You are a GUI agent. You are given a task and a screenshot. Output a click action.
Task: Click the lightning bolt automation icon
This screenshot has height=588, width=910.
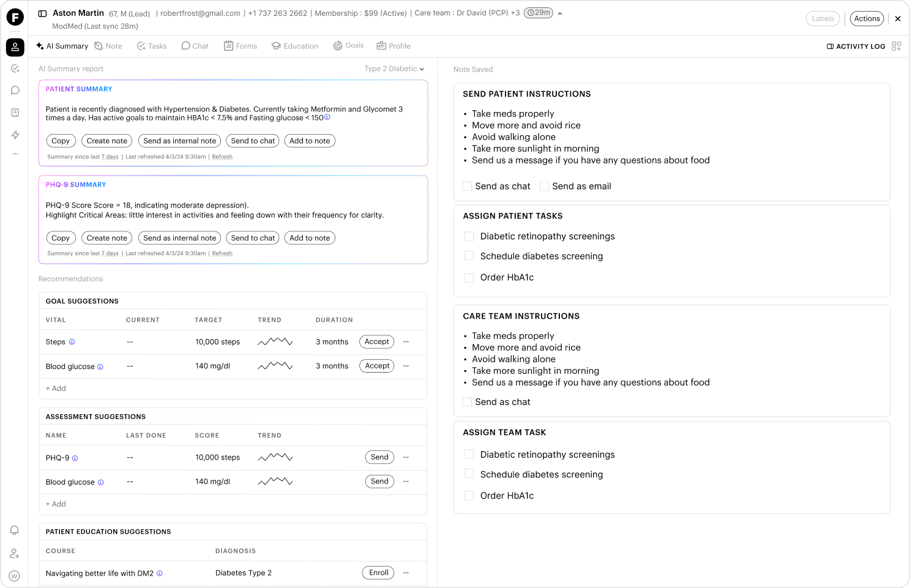pos(15,135)
